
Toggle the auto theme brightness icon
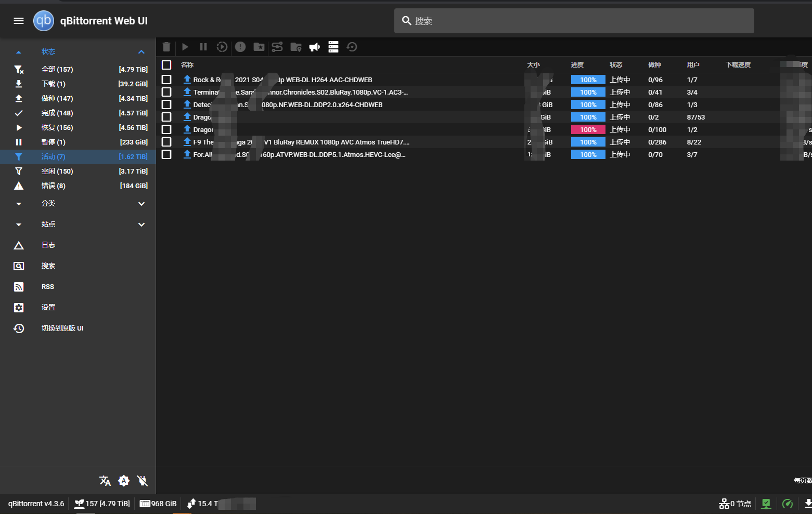coord(124,481)
